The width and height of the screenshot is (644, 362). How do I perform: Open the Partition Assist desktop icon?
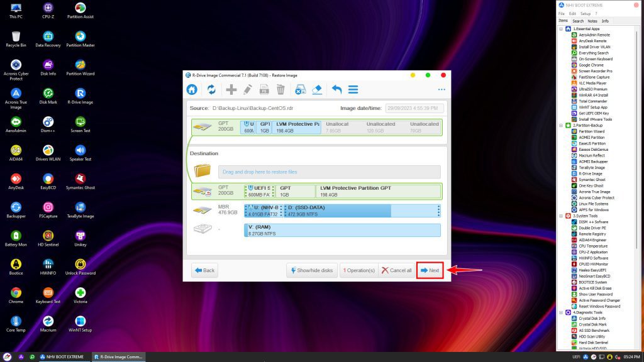[80, 11]
